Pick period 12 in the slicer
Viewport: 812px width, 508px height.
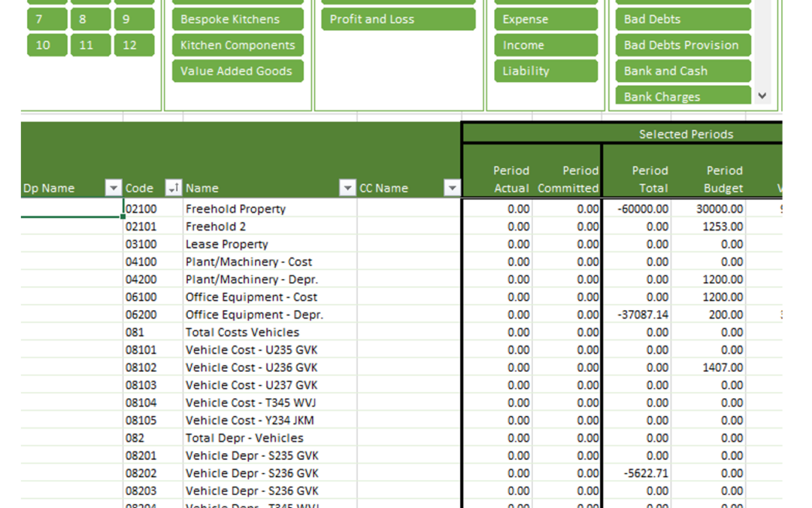pos(134,45)
